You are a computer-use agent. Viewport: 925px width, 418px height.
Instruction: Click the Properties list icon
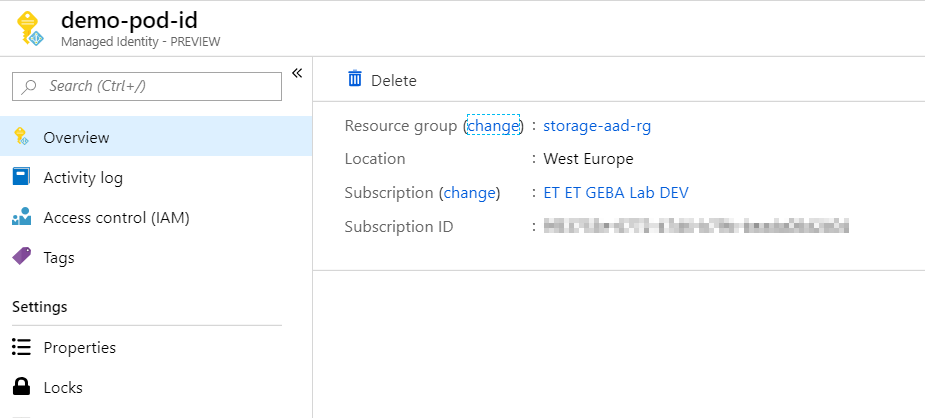pos(21,347)
